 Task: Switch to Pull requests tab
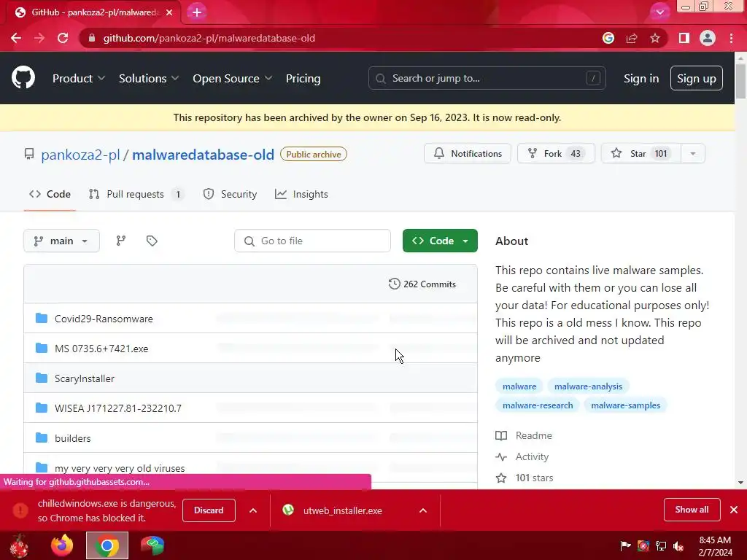(x=136, y=194)
